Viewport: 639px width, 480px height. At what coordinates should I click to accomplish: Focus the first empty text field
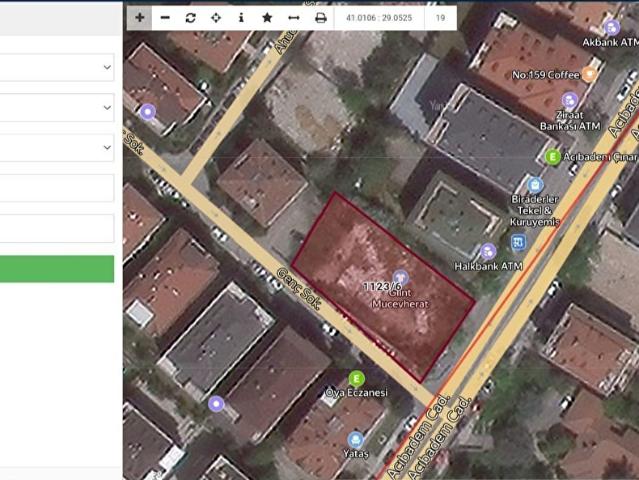point(57,188)
